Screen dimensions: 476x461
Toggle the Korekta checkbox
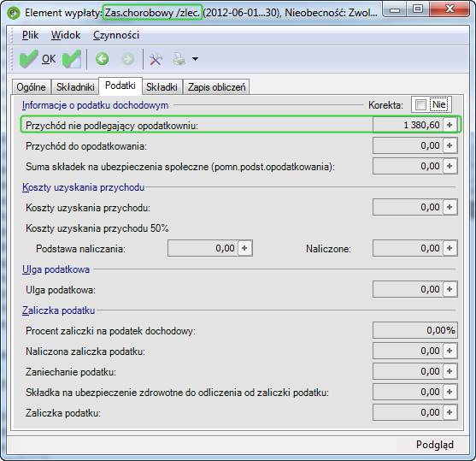(420, 105)
